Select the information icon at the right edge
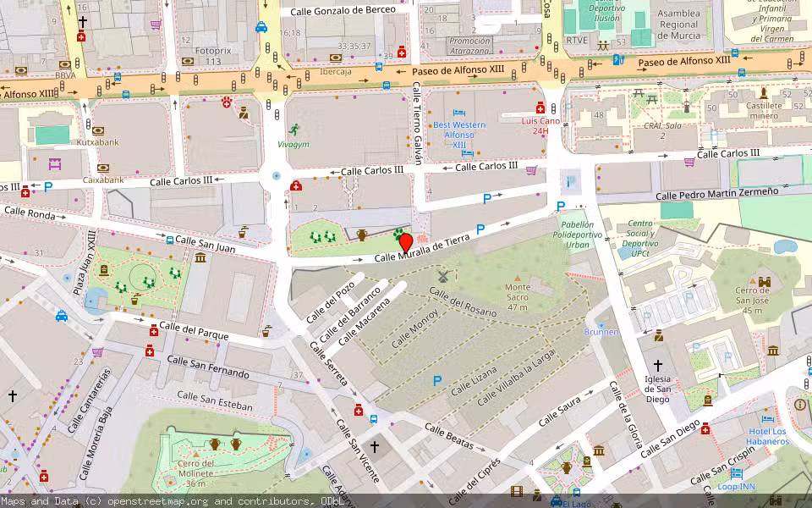 coord(799,405)
